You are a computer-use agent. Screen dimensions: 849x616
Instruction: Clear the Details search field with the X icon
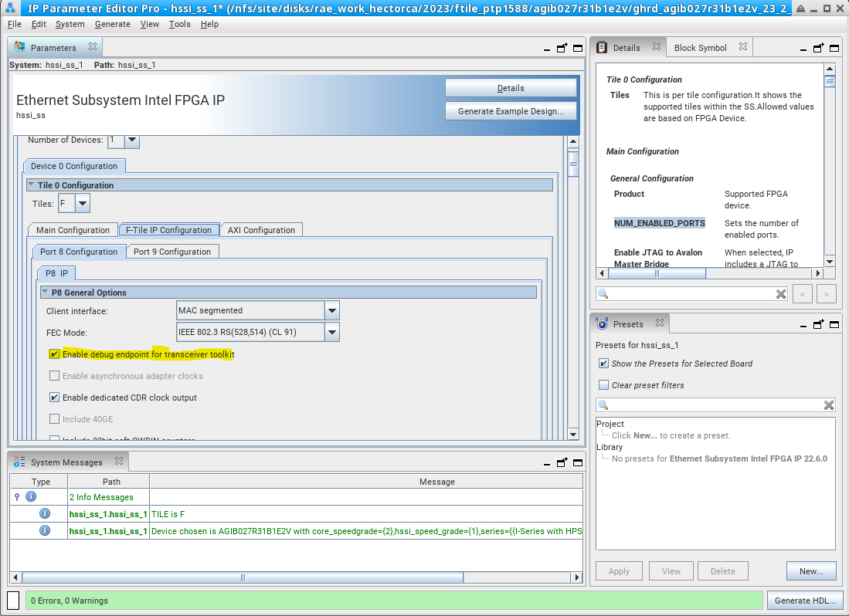(781, 294)
